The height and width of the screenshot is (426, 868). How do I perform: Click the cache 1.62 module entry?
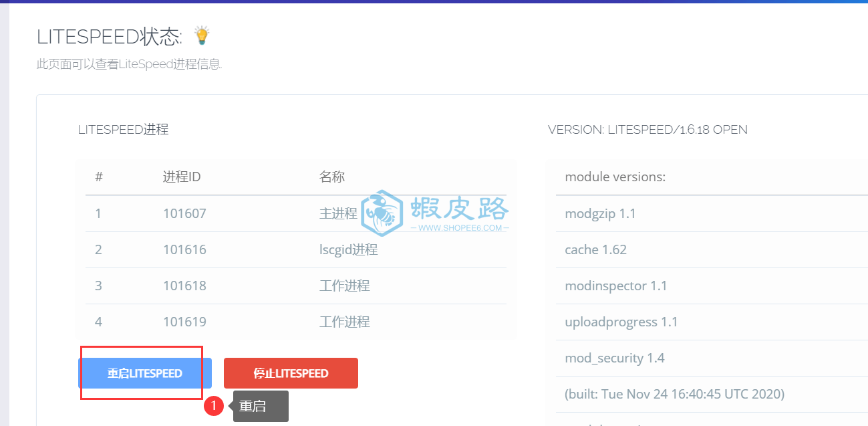[x=595, y=249]
